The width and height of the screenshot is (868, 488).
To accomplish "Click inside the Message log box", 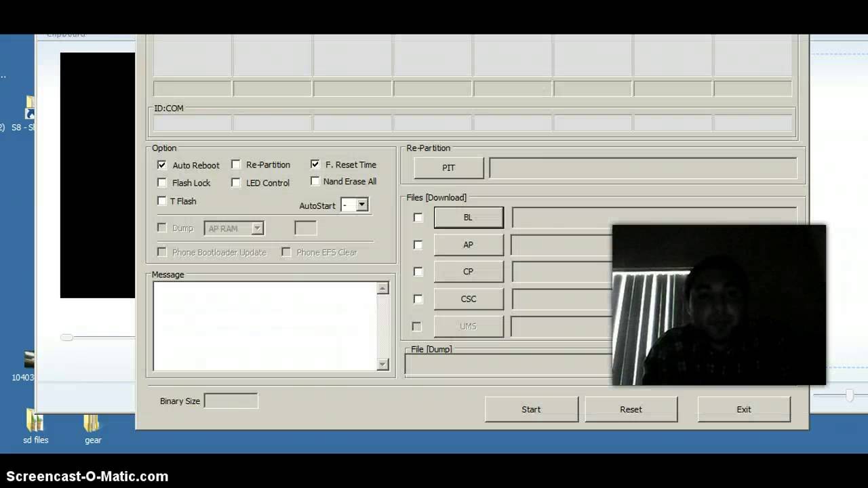I will pyautogui.click(x=265, y=326).
